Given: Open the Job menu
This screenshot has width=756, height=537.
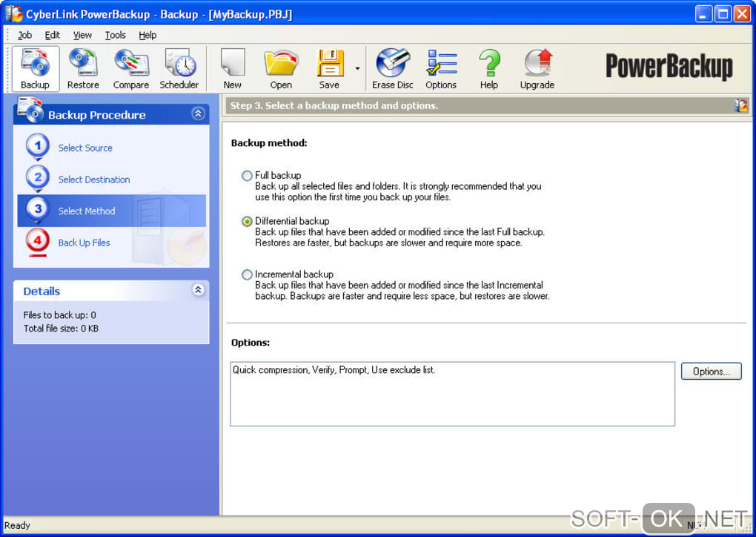Looking at the screenshot, I should 24,35.
